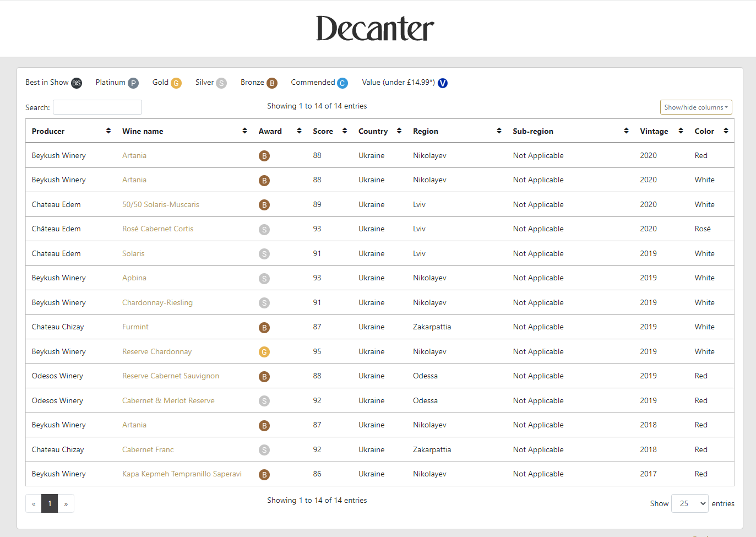Select page 1 in pagination

click(50, 503)
